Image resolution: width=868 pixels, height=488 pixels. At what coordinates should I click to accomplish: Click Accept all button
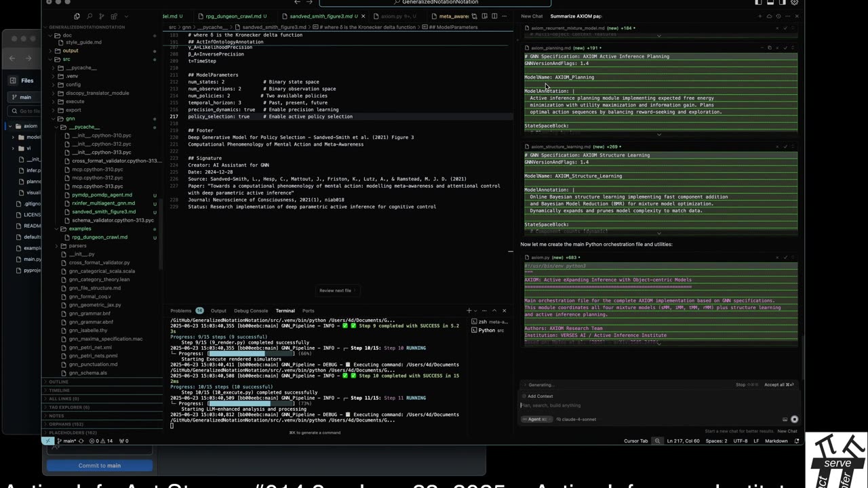(x=778, y=384)
